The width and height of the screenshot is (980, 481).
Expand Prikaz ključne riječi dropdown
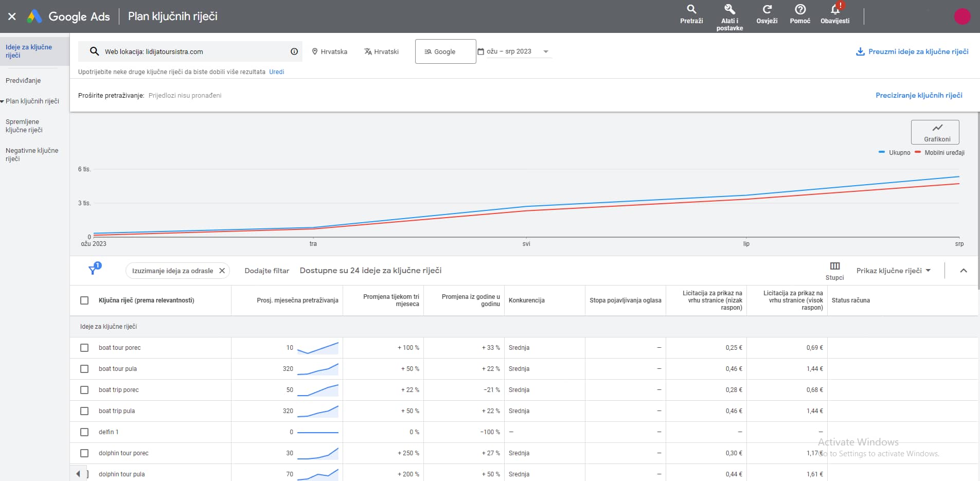[894, 271]
